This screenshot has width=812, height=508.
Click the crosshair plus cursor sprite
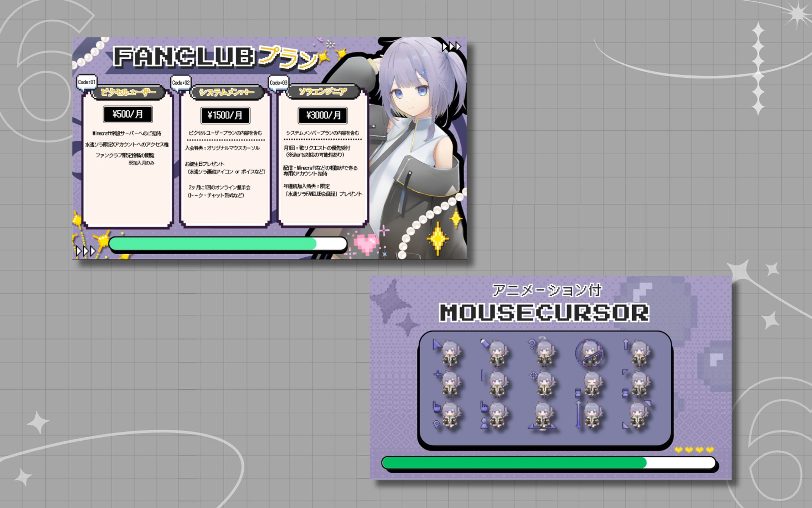coord(448,383)
